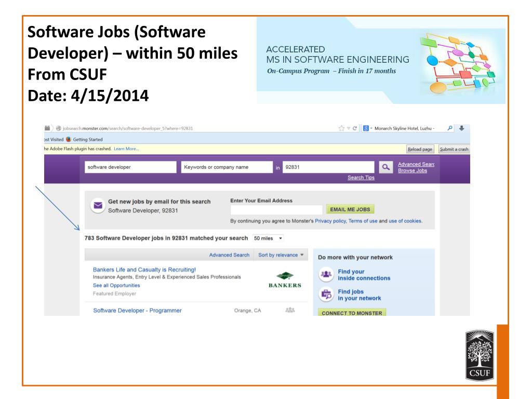Image resolution: width=532 pixels, height=399 pixels.
Task: Open Sort by relevance dropdown
Action: click(281, 255)
